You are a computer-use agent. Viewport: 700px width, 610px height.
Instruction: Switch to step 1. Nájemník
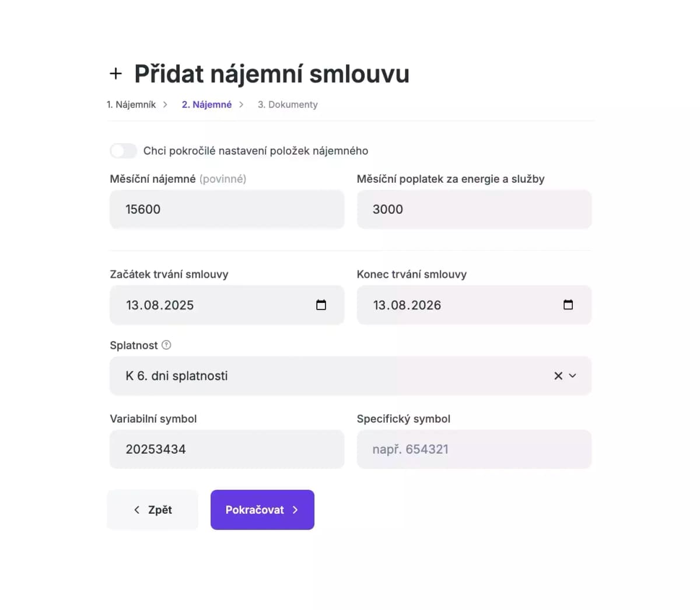[131, 104]
